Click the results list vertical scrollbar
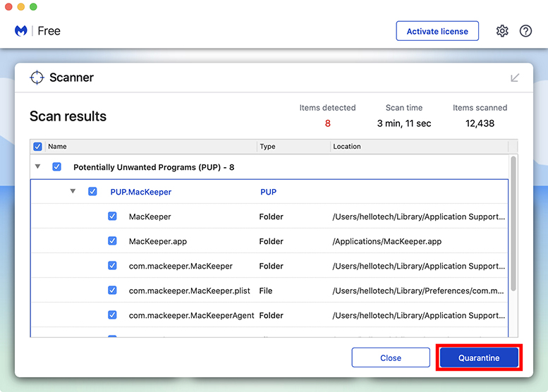548x392 pixels. coord(513,223)
